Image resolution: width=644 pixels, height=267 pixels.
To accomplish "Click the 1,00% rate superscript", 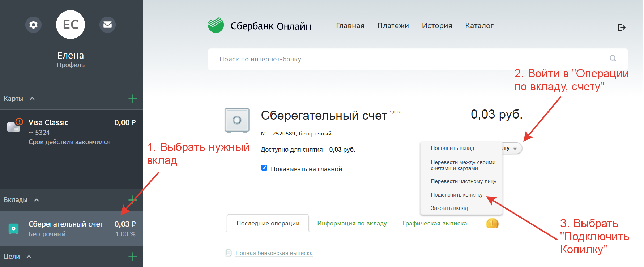I will pyautogui.click(x=395, y=112).
